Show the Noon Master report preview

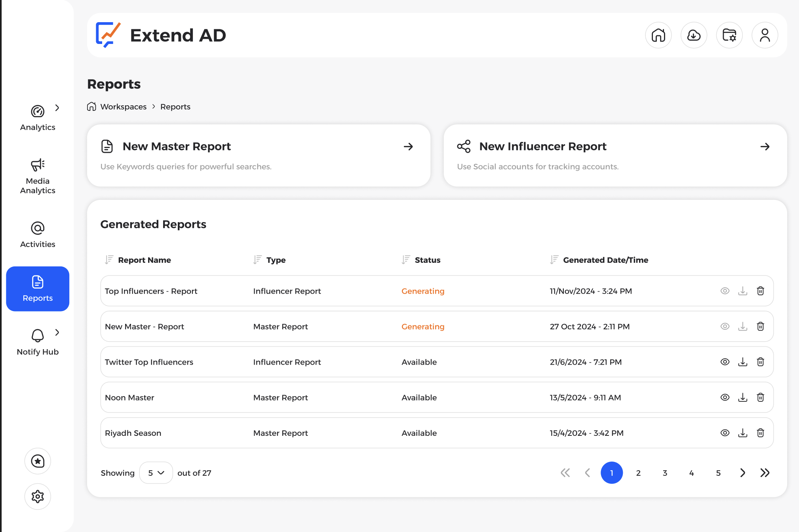tap(725, 397)
